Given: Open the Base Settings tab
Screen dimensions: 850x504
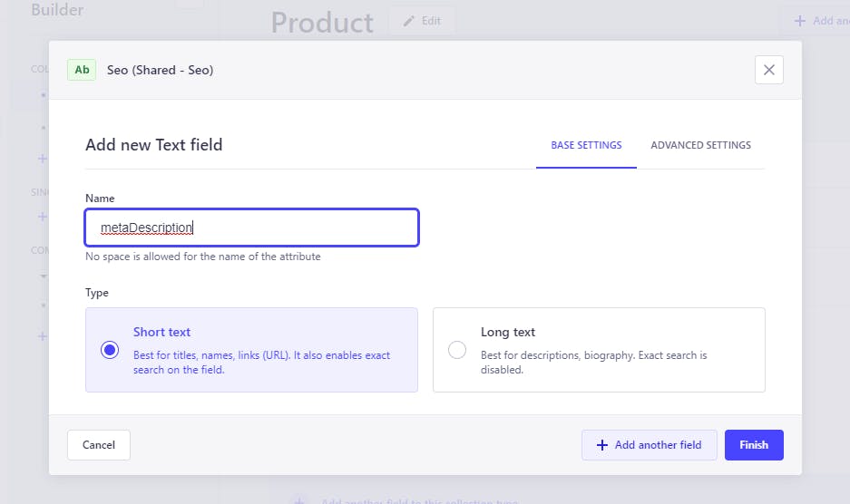Looking at the screenshot, I should tap(586, 145).
